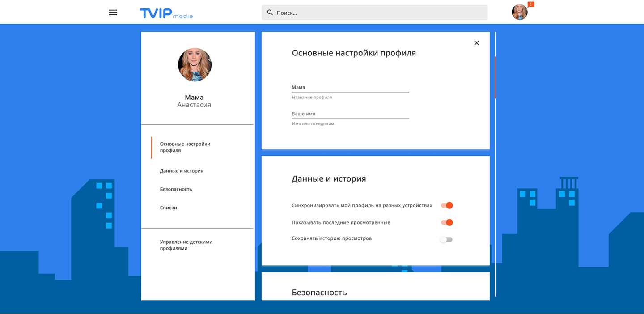The height and width of the screenshot is (314, 644).
Task: Open the user avatar in the header
Action: pyautogui.click(x=520, y=12)
